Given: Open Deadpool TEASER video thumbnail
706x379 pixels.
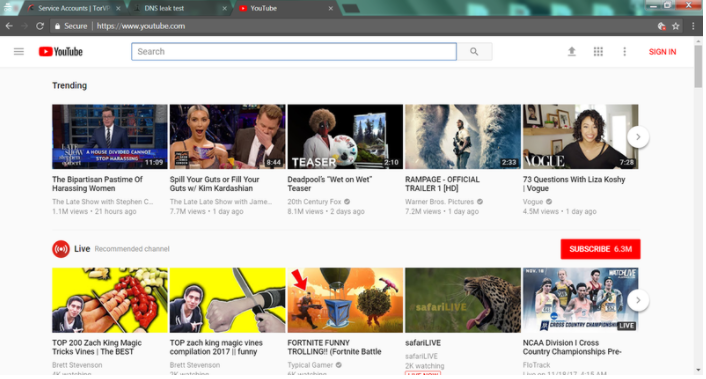Looking at the screenshot, I should [x=345, y=137].
